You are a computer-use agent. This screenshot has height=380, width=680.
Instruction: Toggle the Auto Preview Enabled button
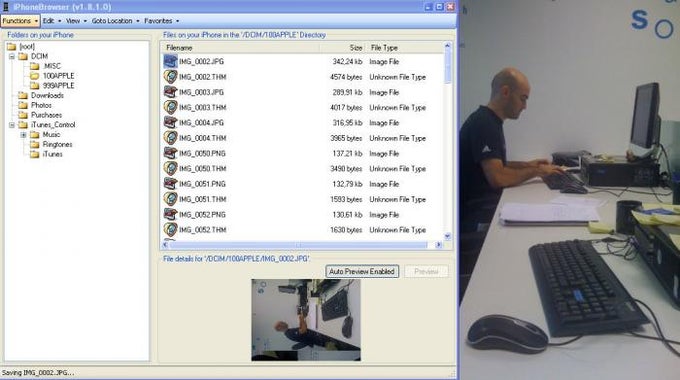pyautogui.click(x=362, y=272)
